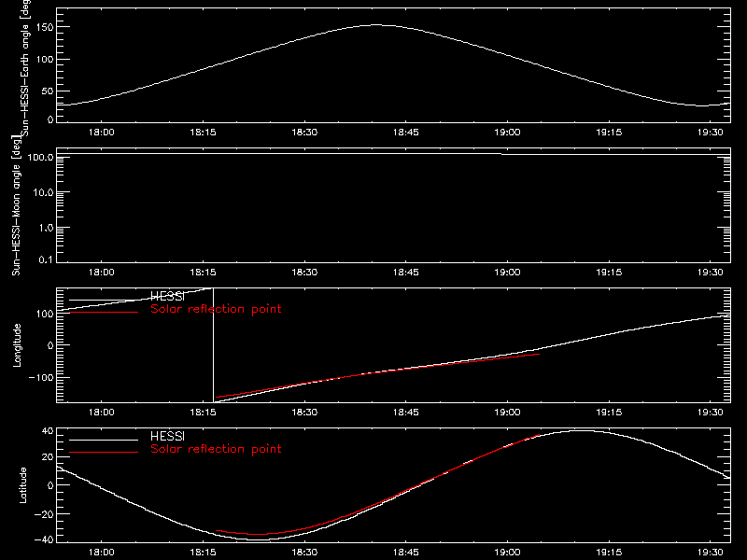Click red legend line sample in Latitude plot

(x=104, y=452)
